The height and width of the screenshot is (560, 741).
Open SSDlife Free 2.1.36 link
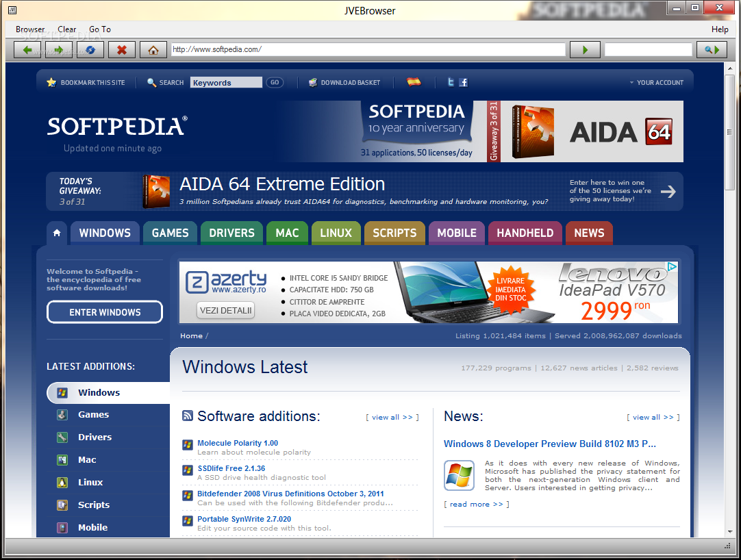pyautogui.click(x=231, y=468)
